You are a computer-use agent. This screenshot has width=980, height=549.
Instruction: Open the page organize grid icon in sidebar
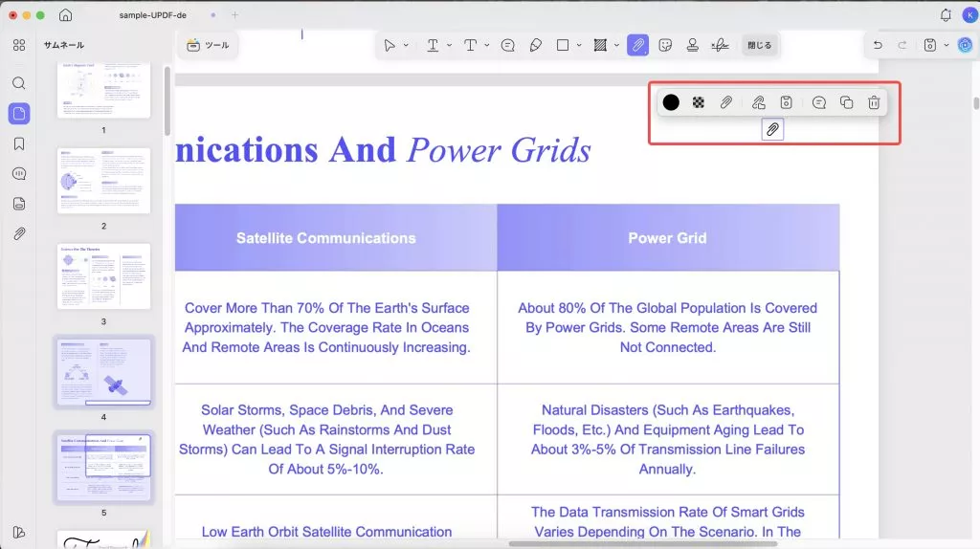coord(19,45)
